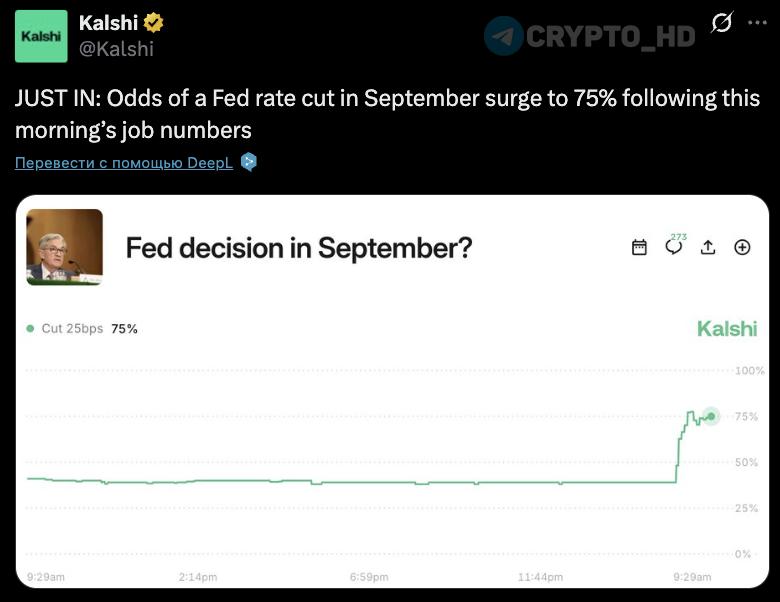Image resolution: width=780 pixels, height=602 pixels.
Task: Open the three-dots more options menu
Action: pyautogui.click(x=757, y=22)
